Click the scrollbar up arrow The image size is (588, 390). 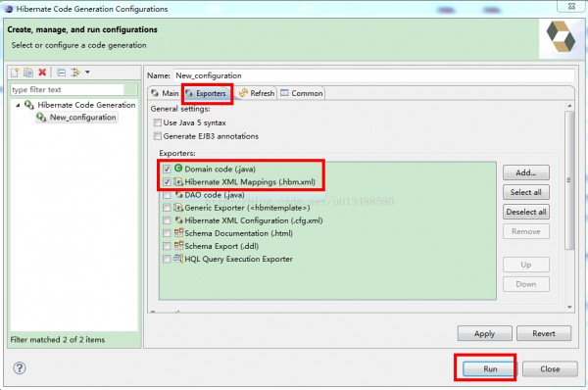[x=569, y=106]
